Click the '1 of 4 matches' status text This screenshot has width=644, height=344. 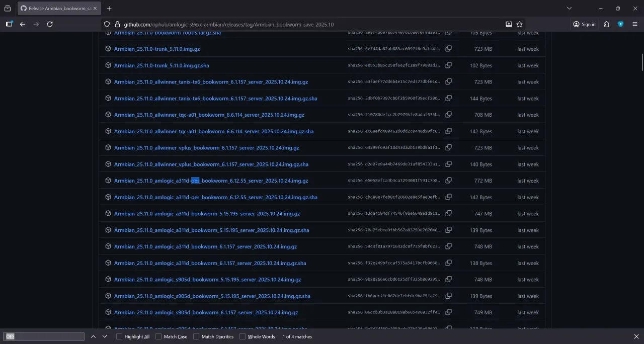pyautogui.click(x=297, y=336)
